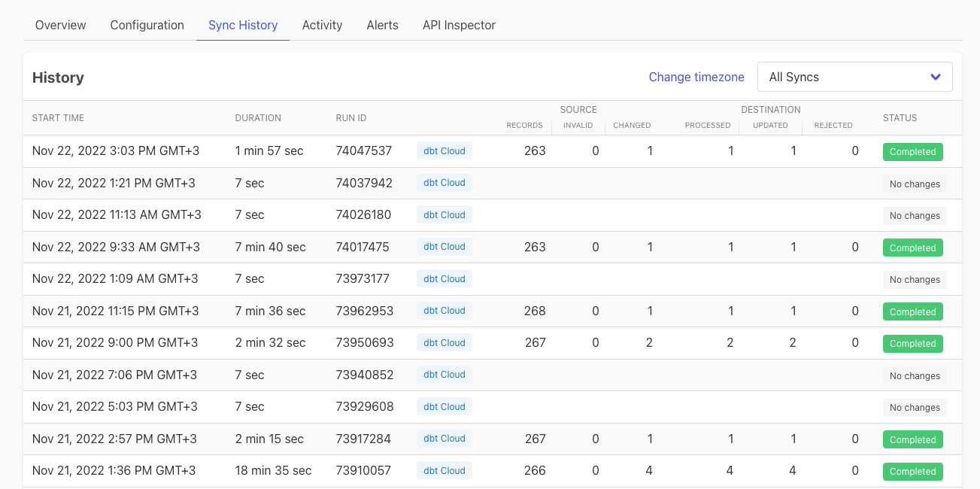Select run ID 73940852
Image resolution: width=980 pixels, height=489 pixels.
(364, 375)
